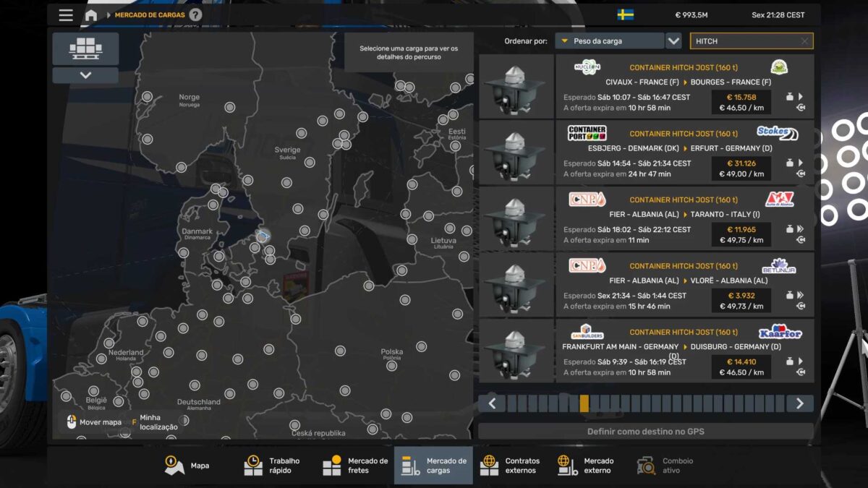
Task: Click the truck marker on map
Action: (263, 236)
